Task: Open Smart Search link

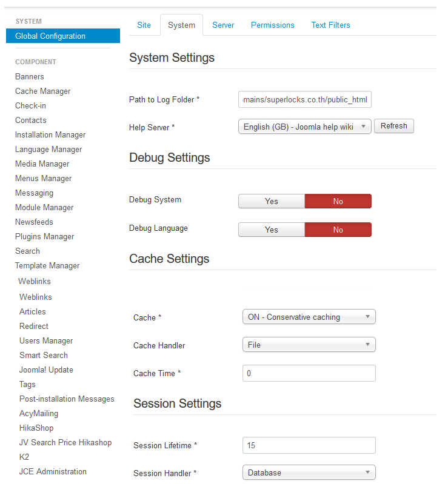Action: coord(43,355)
